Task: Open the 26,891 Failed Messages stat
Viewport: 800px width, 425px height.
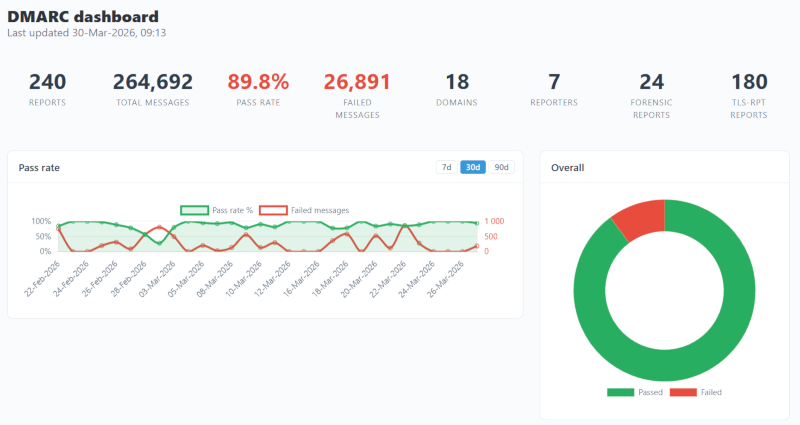Action: point(357,94)
